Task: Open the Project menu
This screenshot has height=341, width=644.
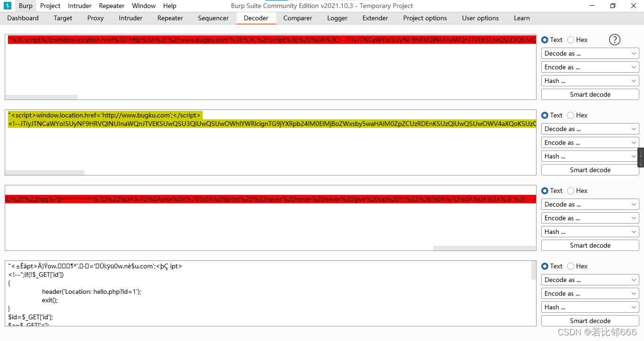Action: click(50, 6)
